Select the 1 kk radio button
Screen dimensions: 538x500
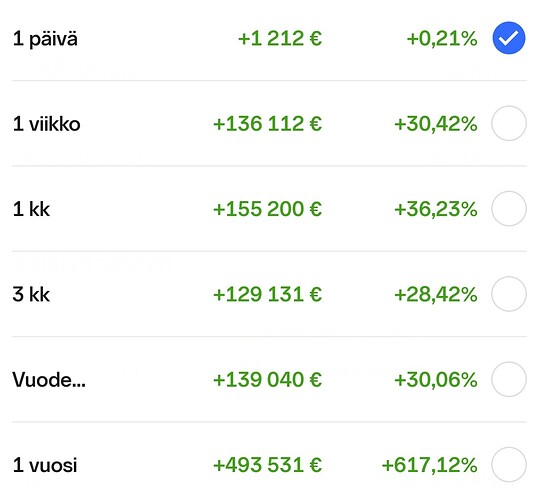tap(509, 208)
